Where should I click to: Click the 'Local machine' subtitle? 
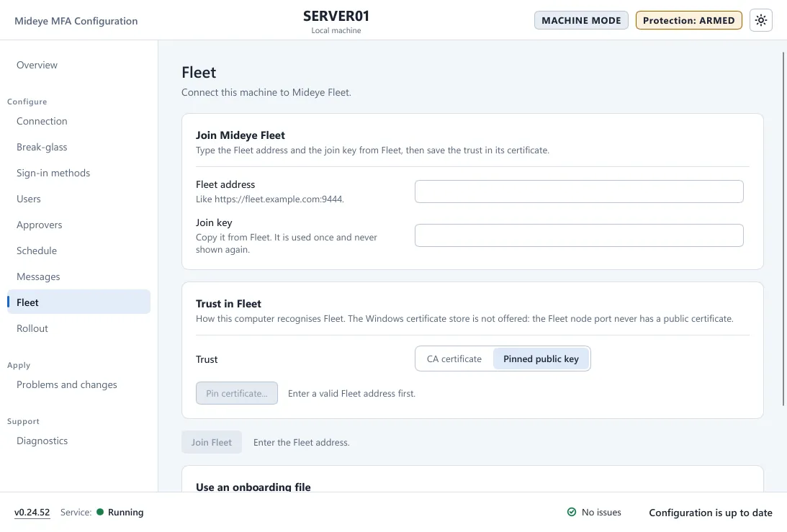coord(336,31)
